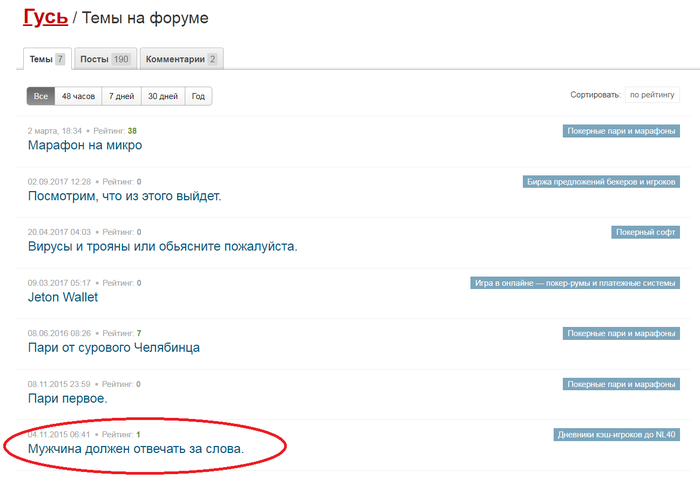Open the по рейтингу sort dropdown
Viewport: 700px width, 479px height.
click(x=652, y=95)
